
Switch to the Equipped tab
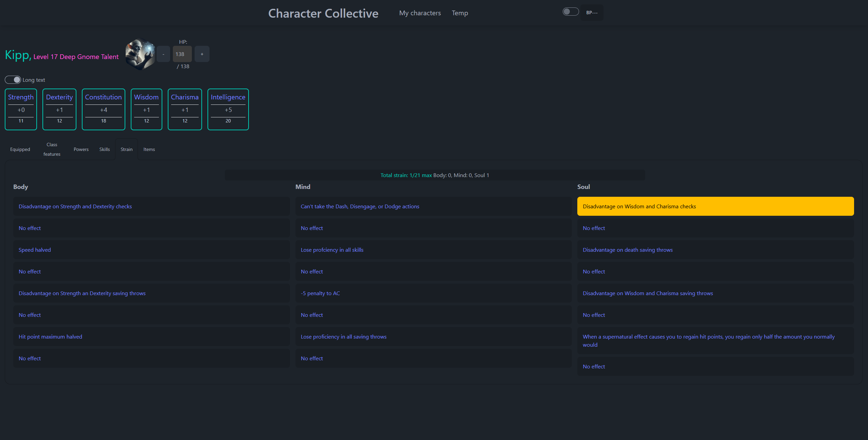click(20, 149)
